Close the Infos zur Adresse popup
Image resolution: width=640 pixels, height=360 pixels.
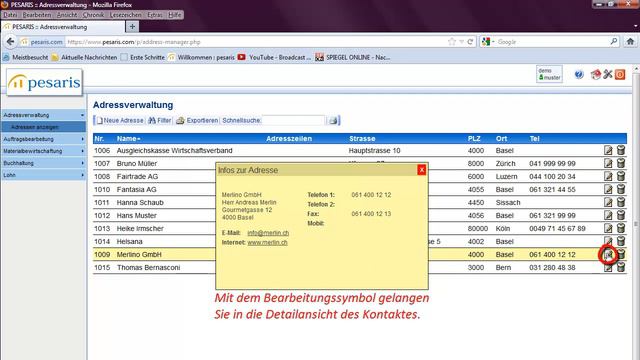coord(422,170)
